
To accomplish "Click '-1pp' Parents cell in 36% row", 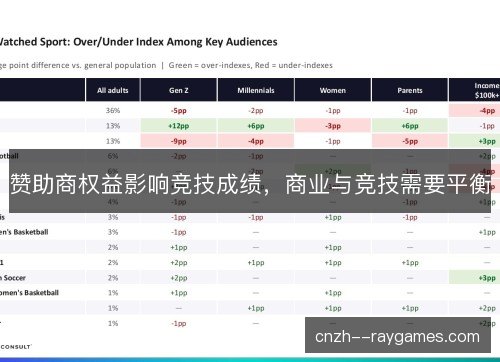I will [410, 111].
